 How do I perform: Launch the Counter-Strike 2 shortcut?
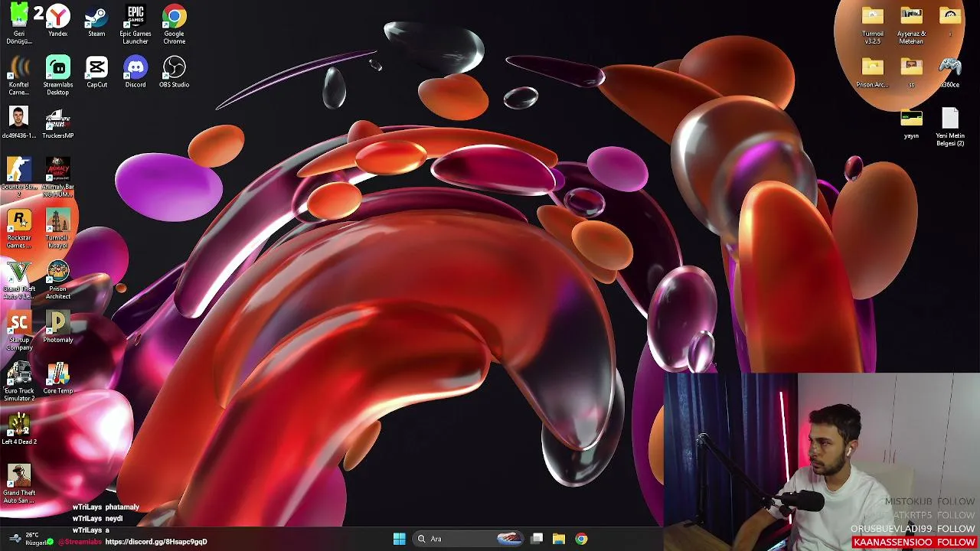(x=19, y=177)
